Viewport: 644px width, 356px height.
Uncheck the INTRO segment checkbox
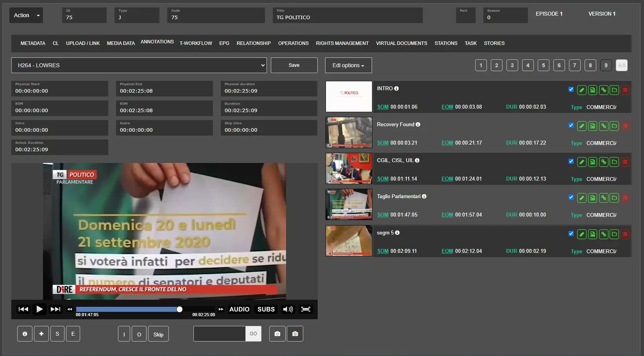[571, 89]
